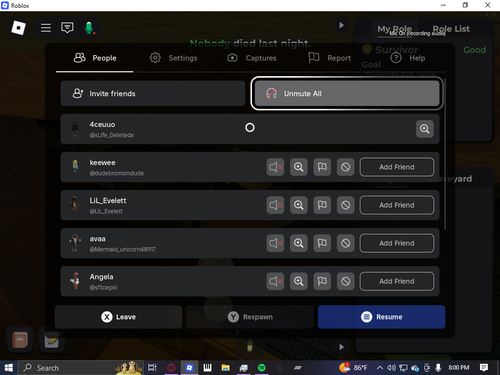The height and width of the screenshot is (375, 500).
Task: Select the 4ceuuo player name
Action: pos(102,124)
